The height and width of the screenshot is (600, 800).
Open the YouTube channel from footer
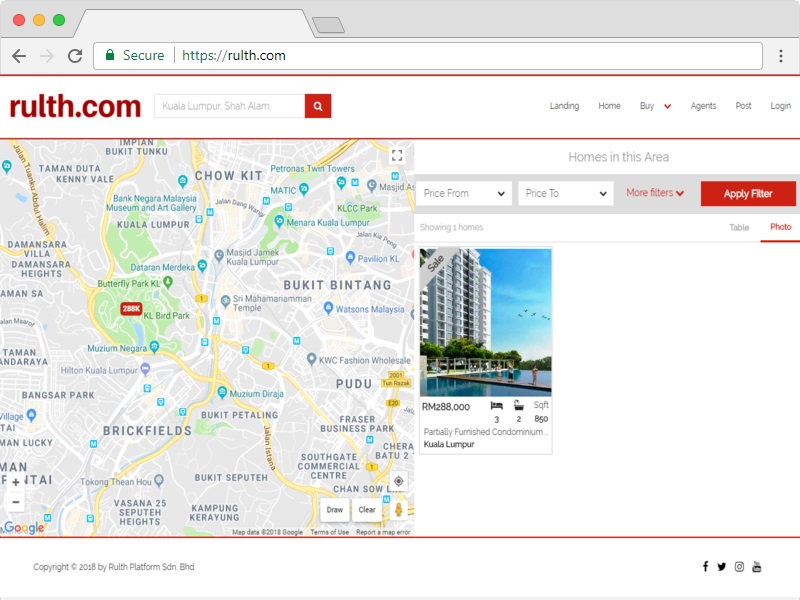pyautogui.click(x=757, y=567)
